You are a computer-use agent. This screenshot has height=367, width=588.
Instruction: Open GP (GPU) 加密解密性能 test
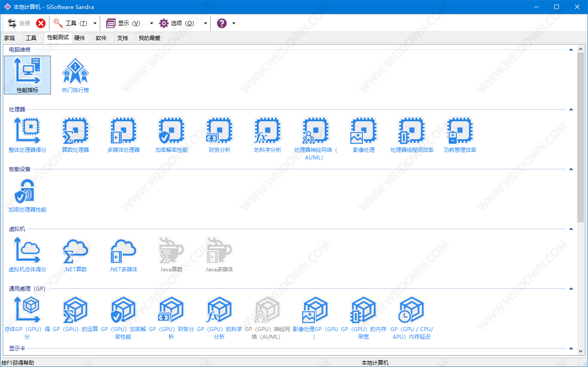coord(124,318)
